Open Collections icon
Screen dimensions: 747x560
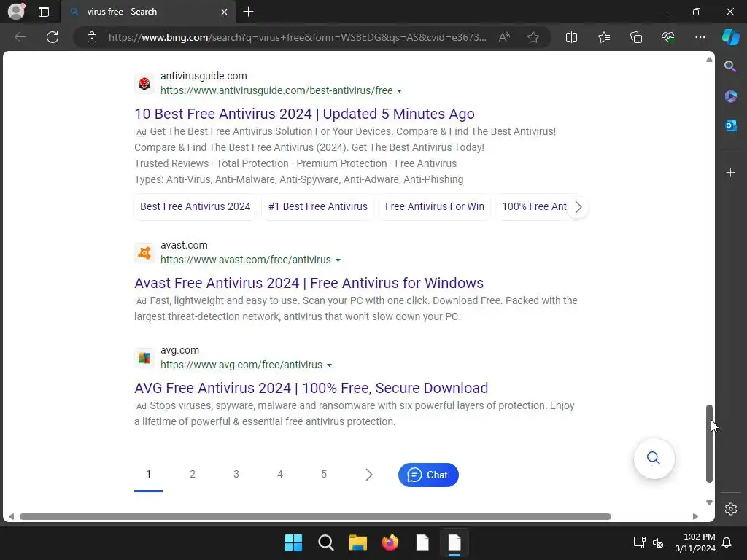point(636,37)
